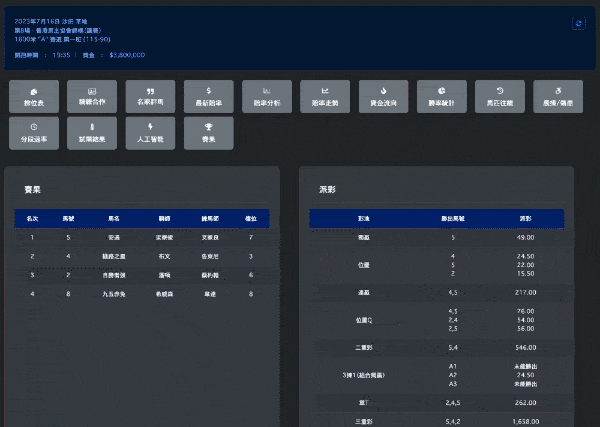Click the 名次 column header in results
The image size is (600, 427).
tap(32, 217)
